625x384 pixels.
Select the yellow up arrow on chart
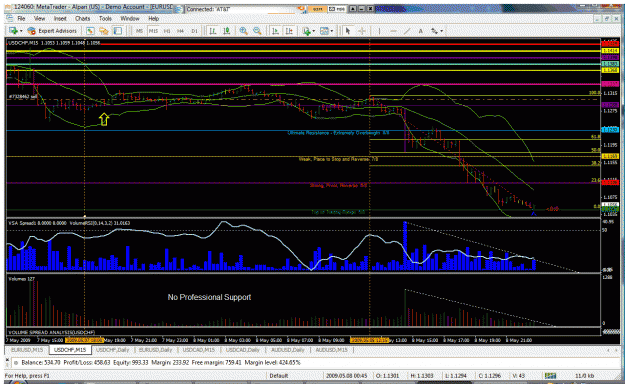(104, 119)
